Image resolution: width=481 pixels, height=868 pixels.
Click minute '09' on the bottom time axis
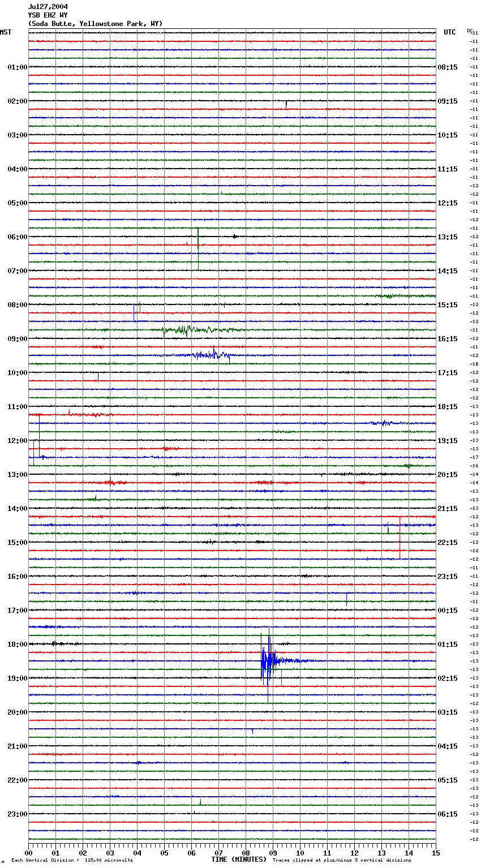[273, 853]
